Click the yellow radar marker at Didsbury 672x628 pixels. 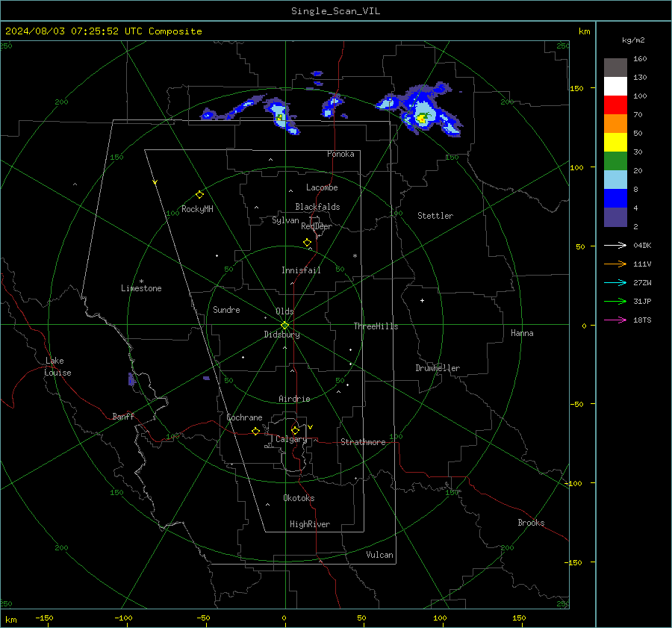(x=285, y=325)
